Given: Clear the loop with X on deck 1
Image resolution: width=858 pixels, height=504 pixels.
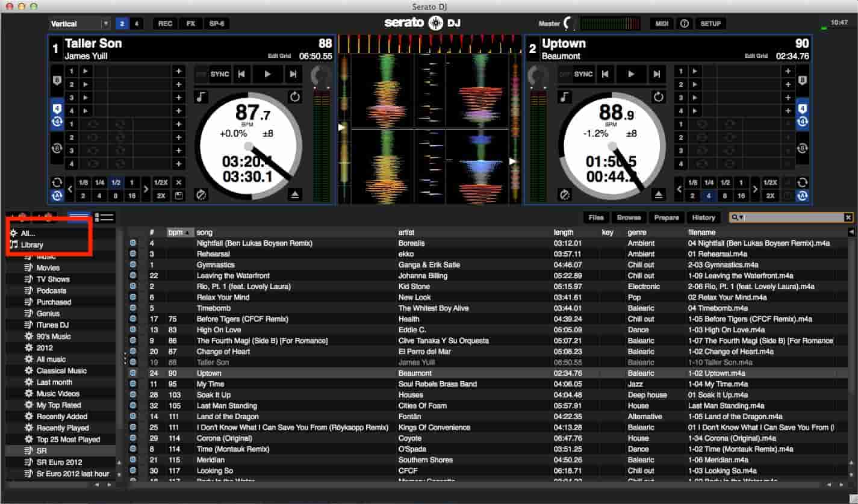Looking at the screenshot, I should [178, 182].
